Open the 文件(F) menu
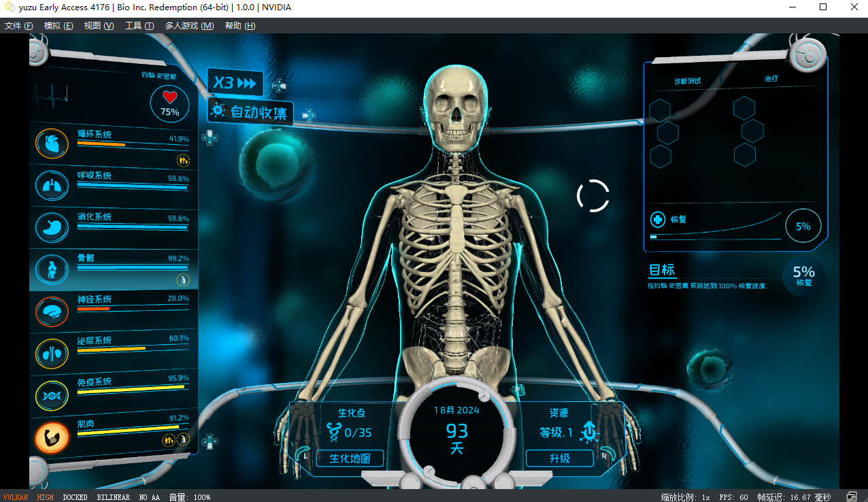This screenshot has height=502, width=868. [x=19, y=26]
